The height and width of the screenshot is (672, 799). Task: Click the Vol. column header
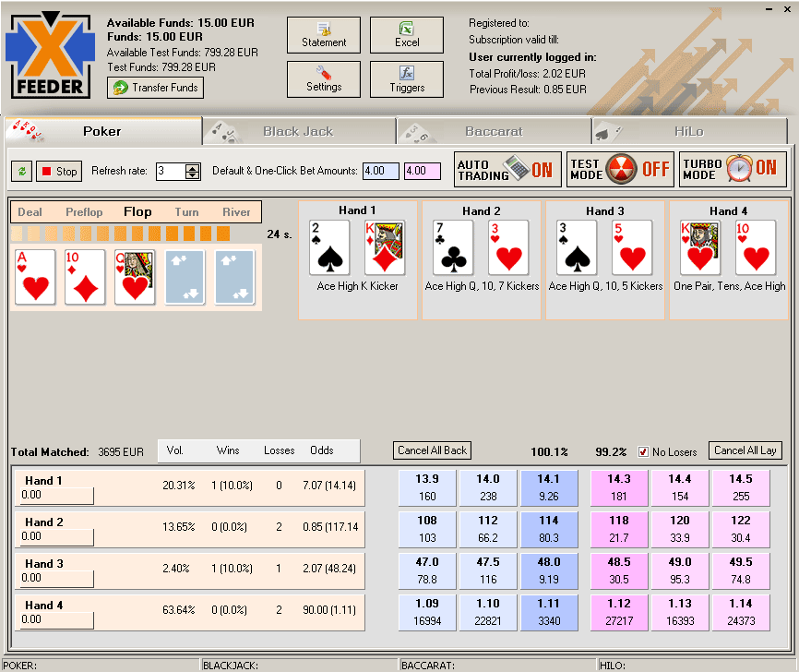point(174,450)
